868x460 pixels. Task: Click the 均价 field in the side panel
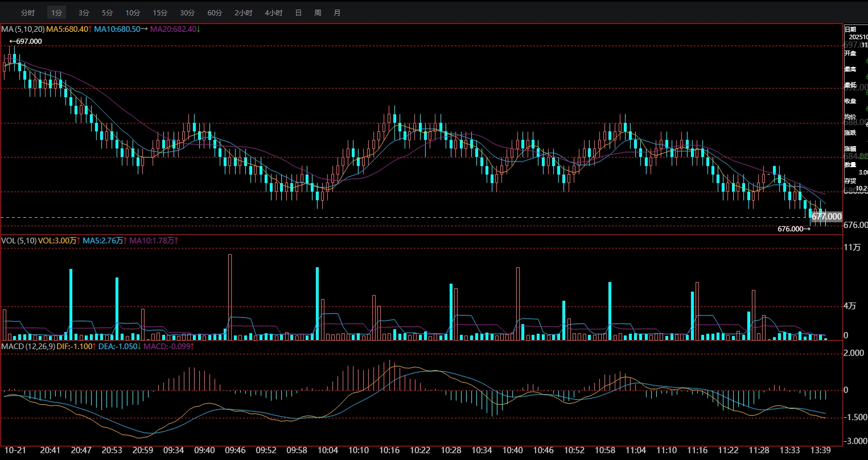point(850,117)
